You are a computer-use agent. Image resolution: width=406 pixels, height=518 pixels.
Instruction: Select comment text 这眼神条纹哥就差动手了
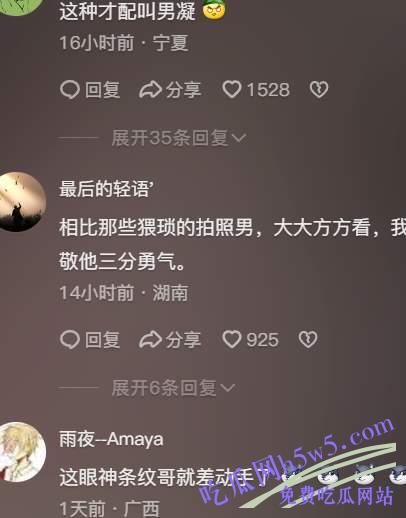pyautogui.click(x=164, y=477)
